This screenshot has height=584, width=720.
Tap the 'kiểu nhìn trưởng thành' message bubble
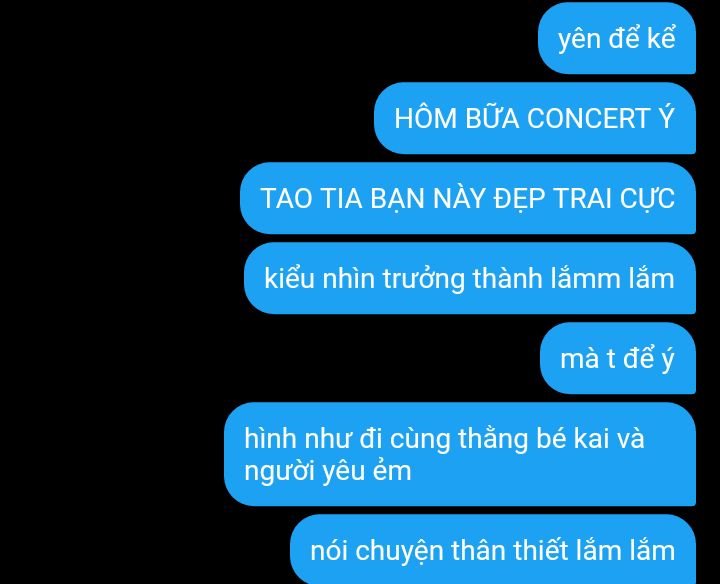pos(470,278)
